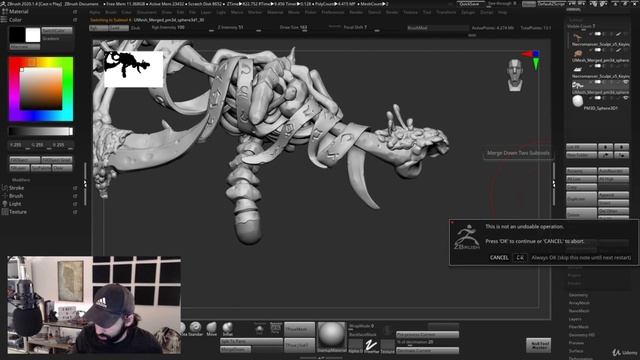Click the Stroke palette icon
The image size is (640, 360).
pos(5,188)
